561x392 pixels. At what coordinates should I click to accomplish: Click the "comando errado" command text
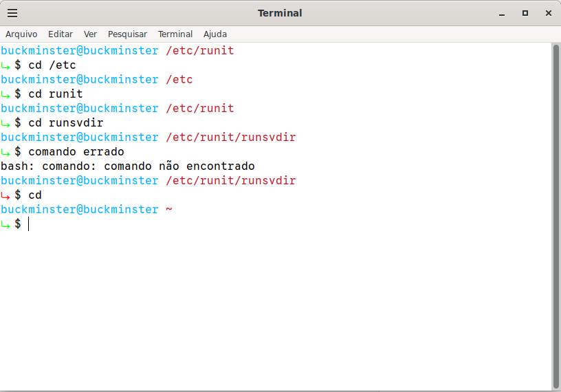(76, 152)
